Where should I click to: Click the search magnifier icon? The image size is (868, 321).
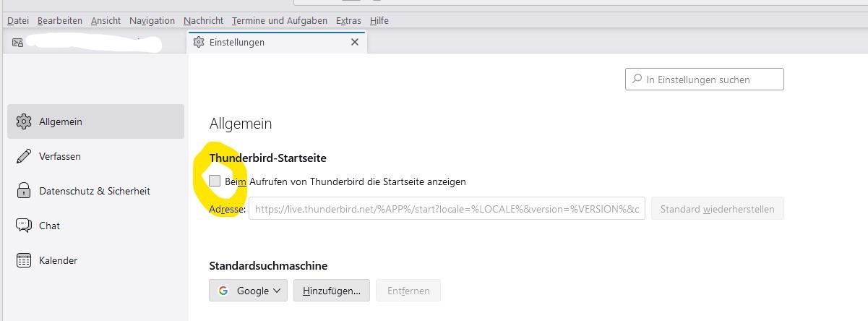coord(637,80)
